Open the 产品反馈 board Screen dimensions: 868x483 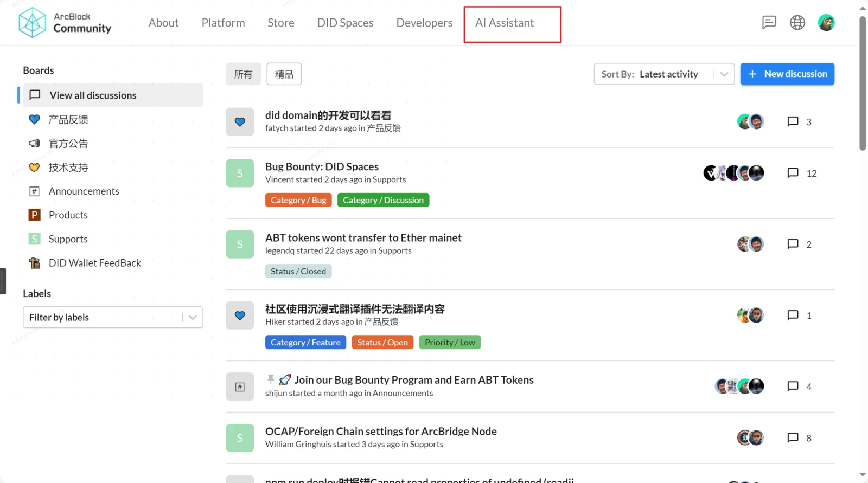click(68, 119)
